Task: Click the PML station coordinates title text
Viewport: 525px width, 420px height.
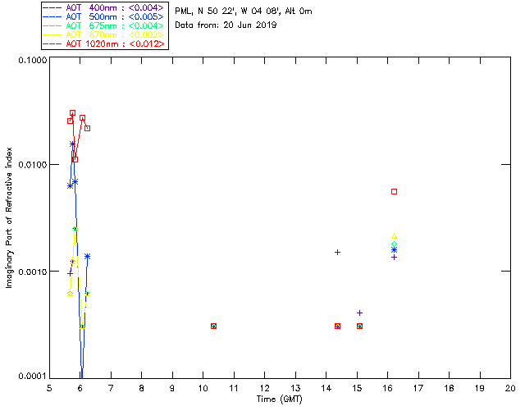Action: coord(244,11)
